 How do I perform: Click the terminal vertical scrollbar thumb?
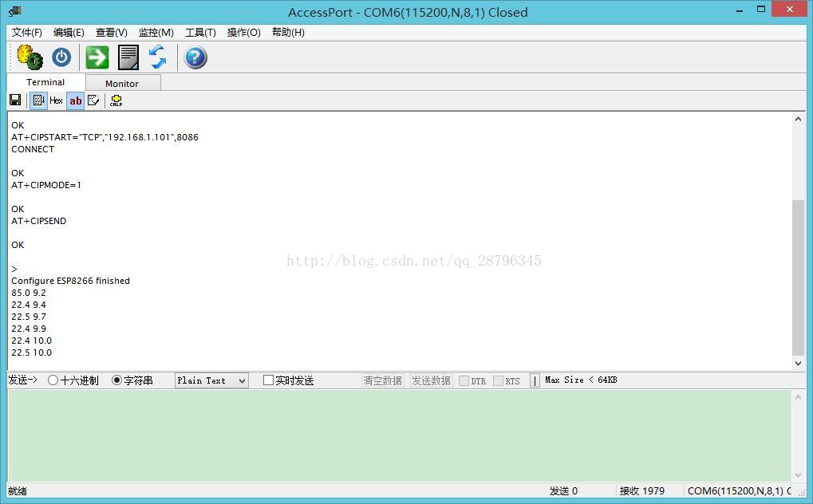pos(798,278)
